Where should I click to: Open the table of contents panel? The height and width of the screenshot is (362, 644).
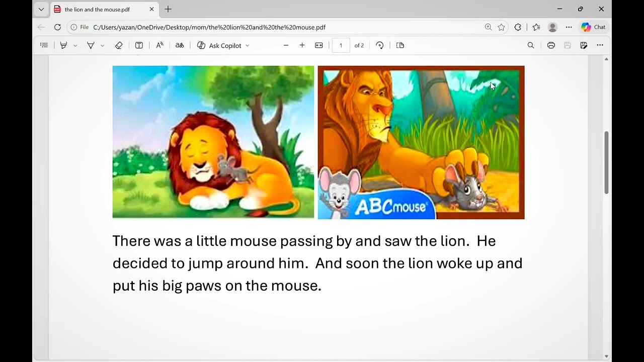pos(44,45)
